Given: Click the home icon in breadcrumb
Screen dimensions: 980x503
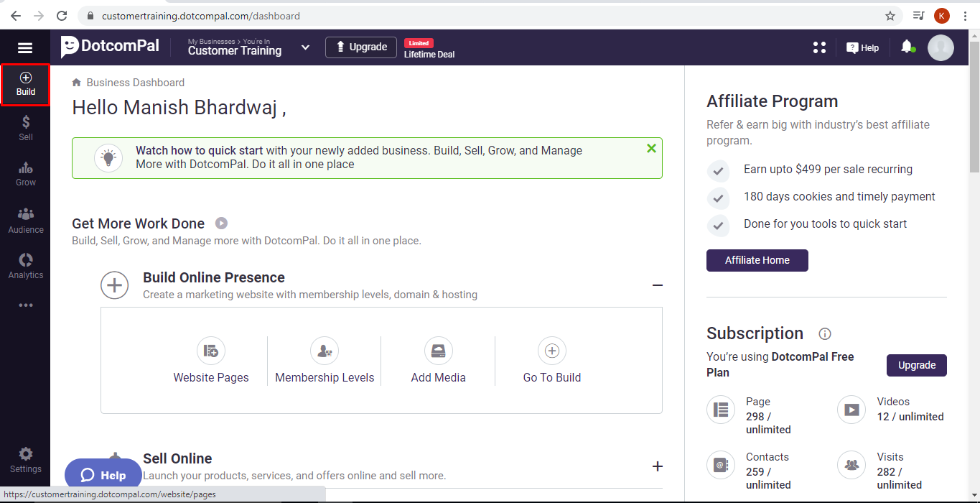Looking at the screenshot, I should [77, 83].
